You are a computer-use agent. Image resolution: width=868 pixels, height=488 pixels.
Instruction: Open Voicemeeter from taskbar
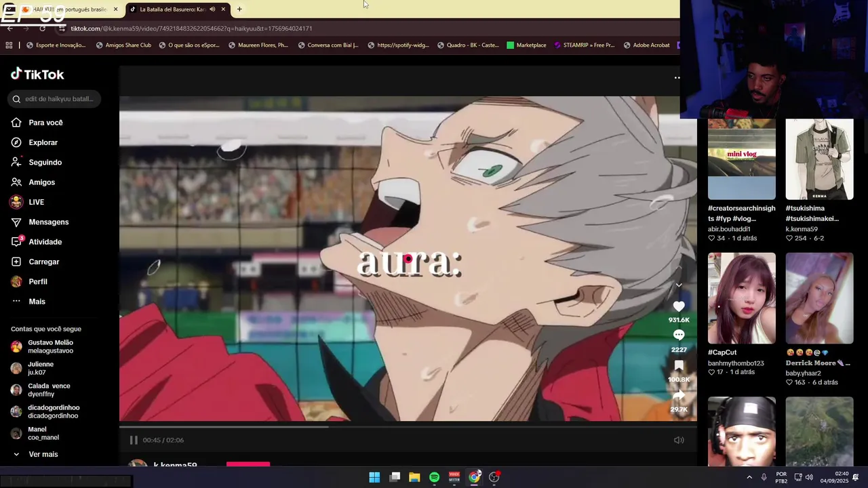[x=454, y=477]
